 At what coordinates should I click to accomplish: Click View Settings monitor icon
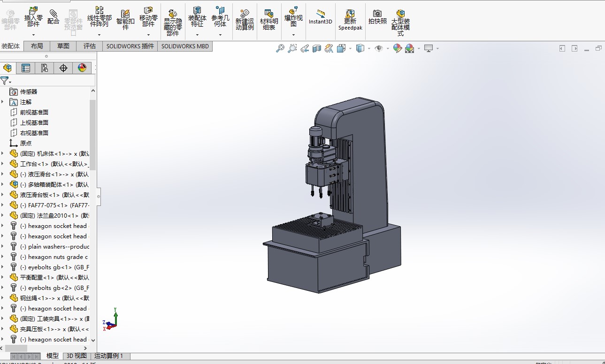pos(428,48)
